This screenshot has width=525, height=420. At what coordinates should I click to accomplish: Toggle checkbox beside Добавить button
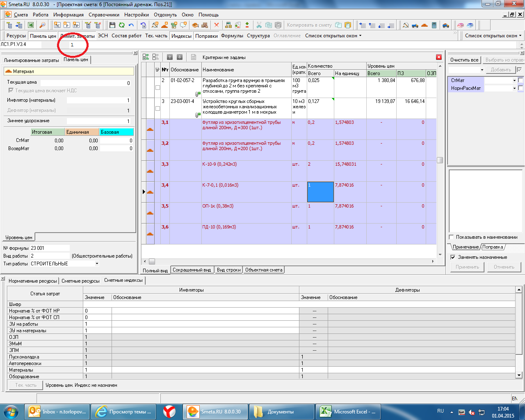[x=520, y=70]
